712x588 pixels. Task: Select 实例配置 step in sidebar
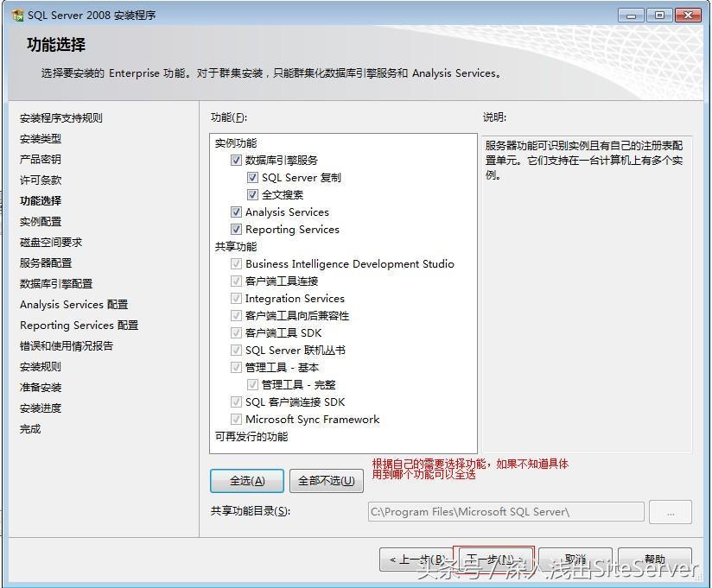point(41,221)
